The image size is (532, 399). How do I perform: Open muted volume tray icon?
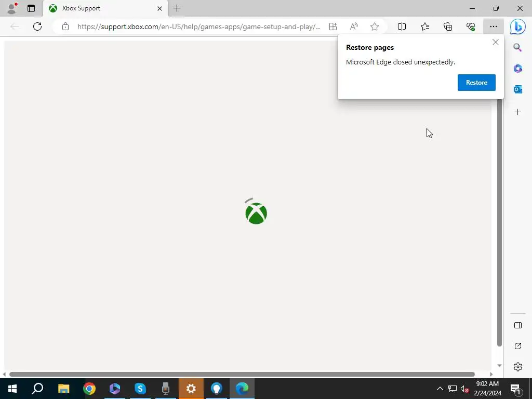pos(464,389)
